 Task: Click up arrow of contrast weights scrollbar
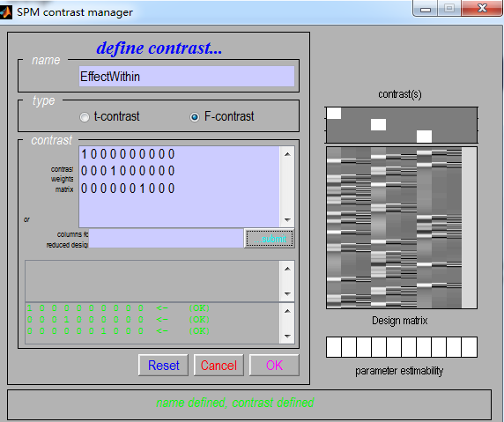(287, 154)
